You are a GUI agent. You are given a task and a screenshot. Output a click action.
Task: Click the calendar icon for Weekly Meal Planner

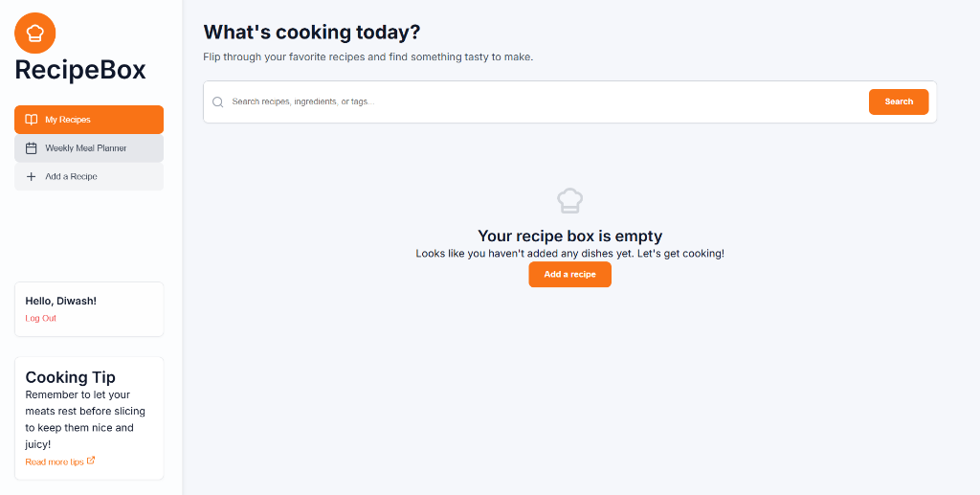pos(32,148)
